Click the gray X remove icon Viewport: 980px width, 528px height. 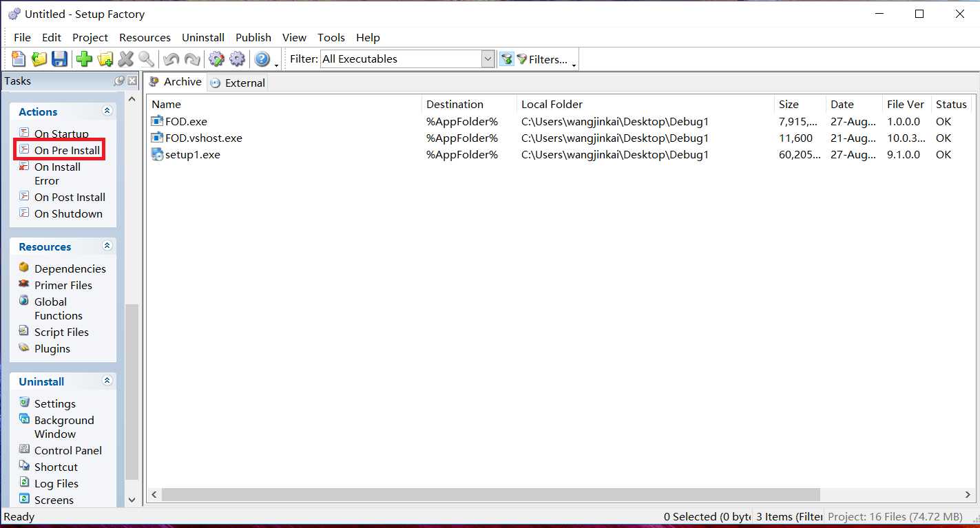click(x=126, y=59)
